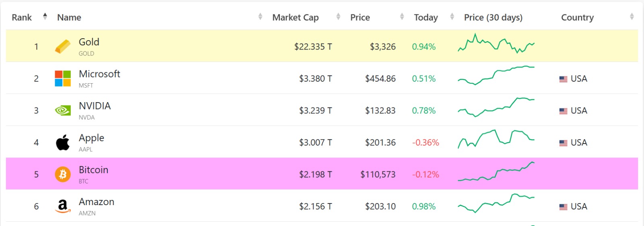The width and height of the screenshot is (644, 226).
Task: Click the Price (30 days) column header
Action: pos(493,17)
